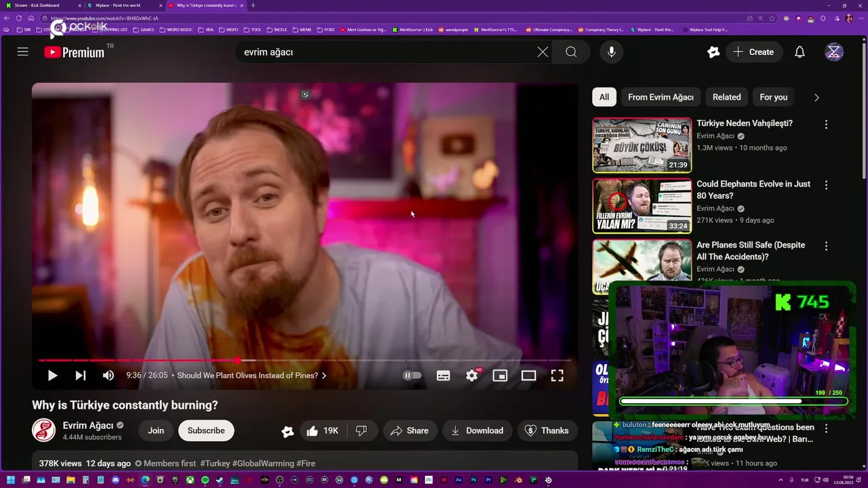Select the 'For you' chip
Viewport: 868px width, 488px height.
point(773,97)
